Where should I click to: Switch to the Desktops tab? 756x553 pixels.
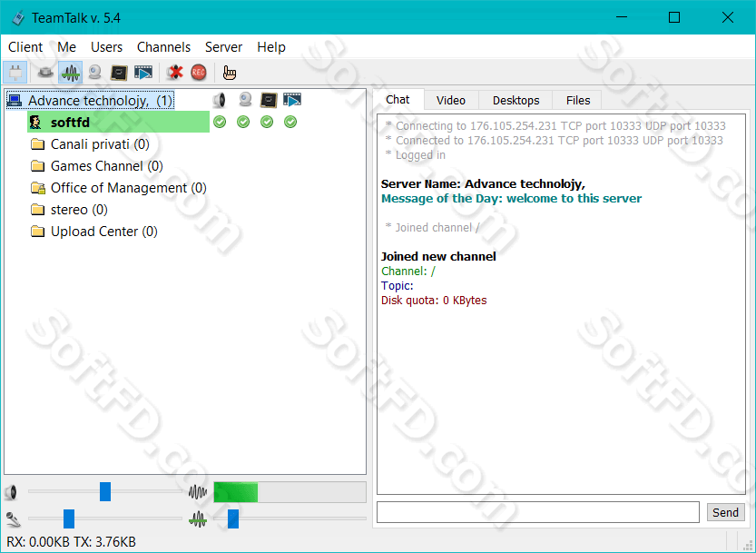pyautogui.click(x=515, y=101)
